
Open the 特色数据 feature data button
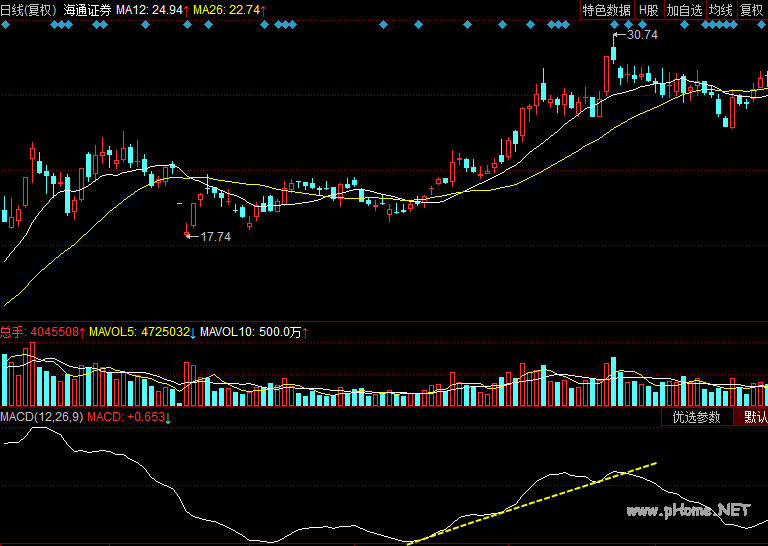(x=607, y=10)
